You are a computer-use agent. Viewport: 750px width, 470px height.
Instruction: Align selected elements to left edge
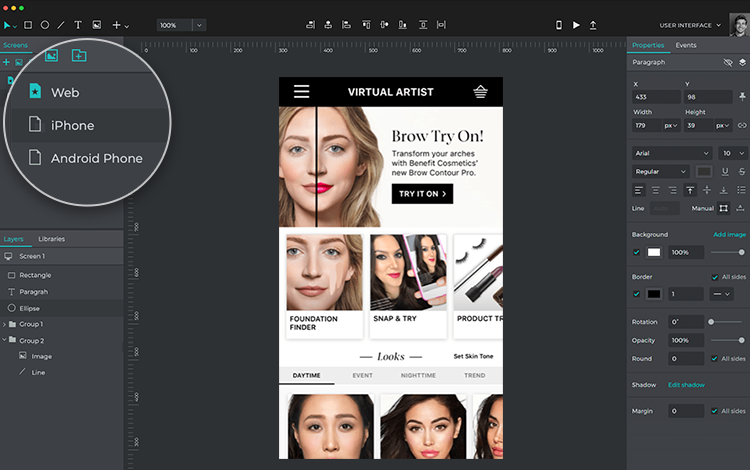346,25
